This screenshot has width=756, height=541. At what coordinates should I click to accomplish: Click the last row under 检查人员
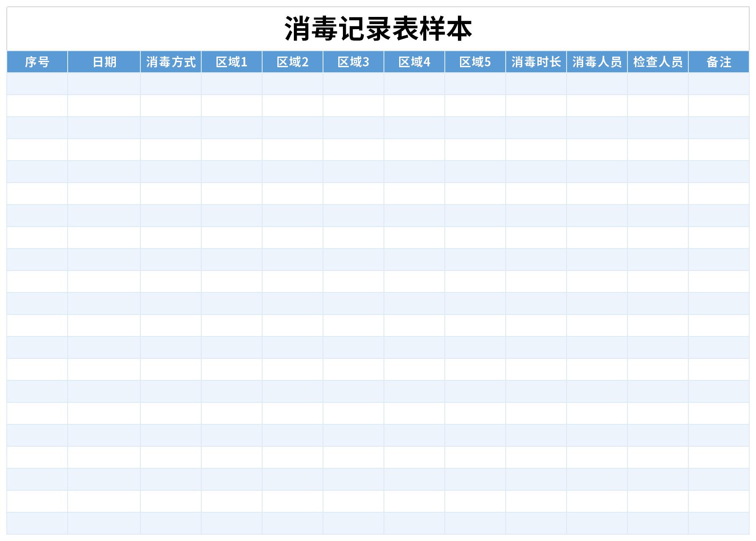(x=657, y=524)
